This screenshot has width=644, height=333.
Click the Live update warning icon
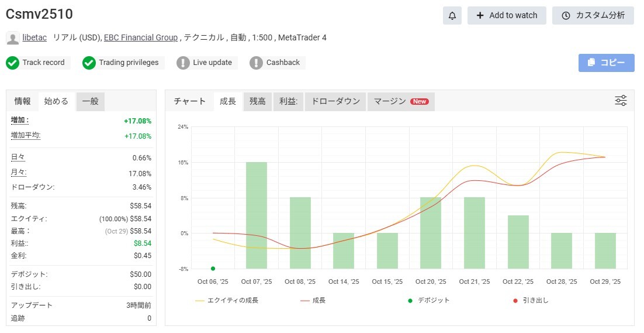[x=183, y=63]
